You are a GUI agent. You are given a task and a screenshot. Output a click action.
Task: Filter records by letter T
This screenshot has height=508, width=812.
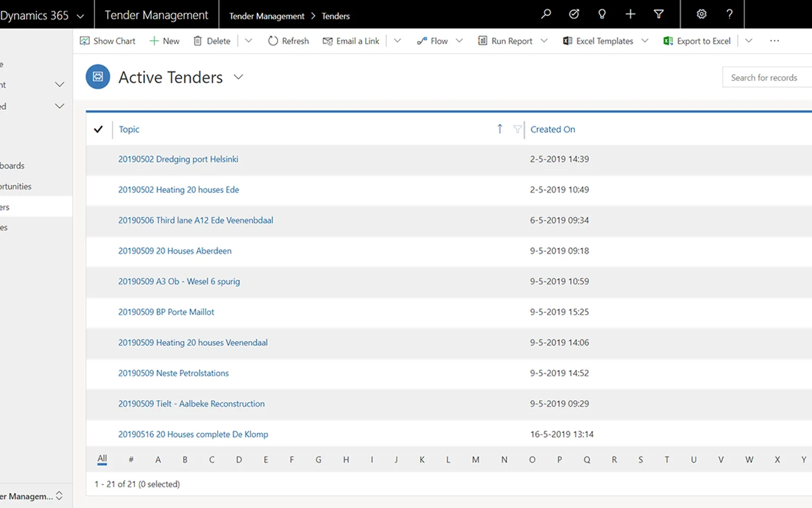click(667, 460)
